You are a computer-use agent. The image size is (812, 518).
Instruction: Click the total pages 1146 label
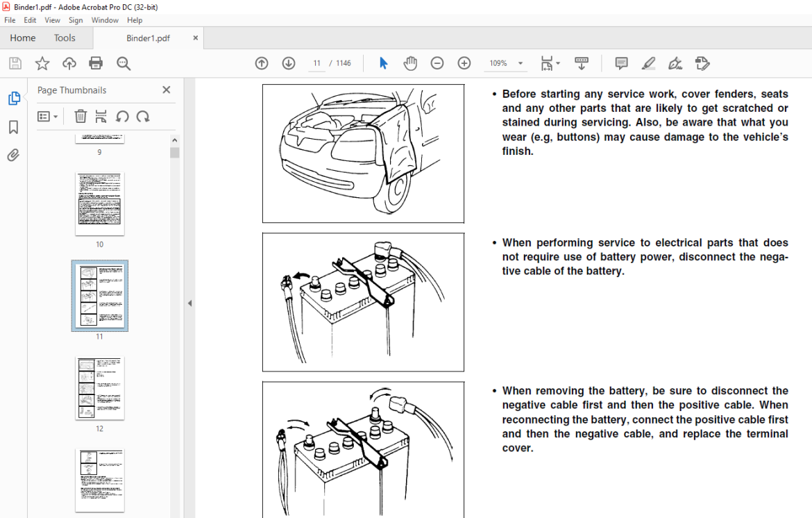(x=344, y=63)
